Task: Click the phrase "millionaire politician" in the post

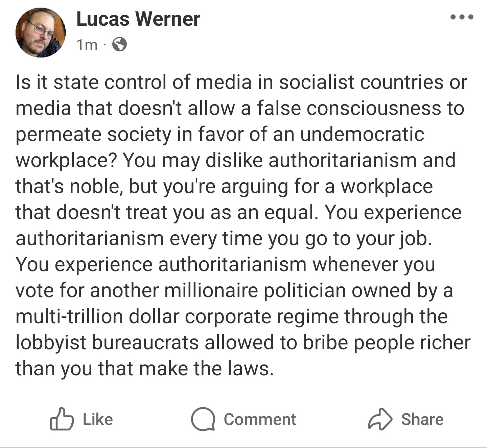Action: click(x=256, y=291)
